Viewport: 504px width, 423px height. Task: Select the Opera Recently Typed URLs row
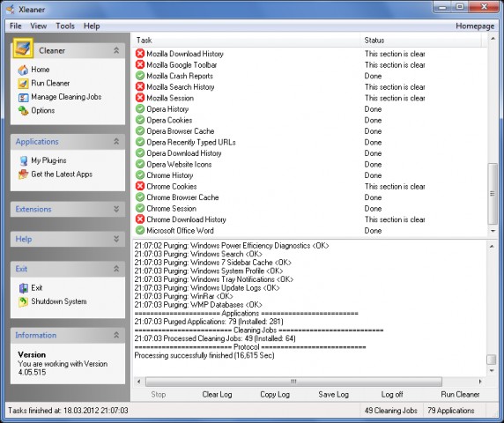pyautogui.click(x=310, y=142)
